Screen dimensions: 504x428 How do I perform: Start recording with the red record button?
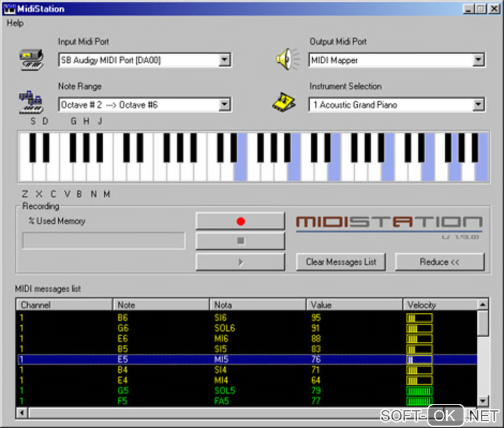(x=241, y=221)
